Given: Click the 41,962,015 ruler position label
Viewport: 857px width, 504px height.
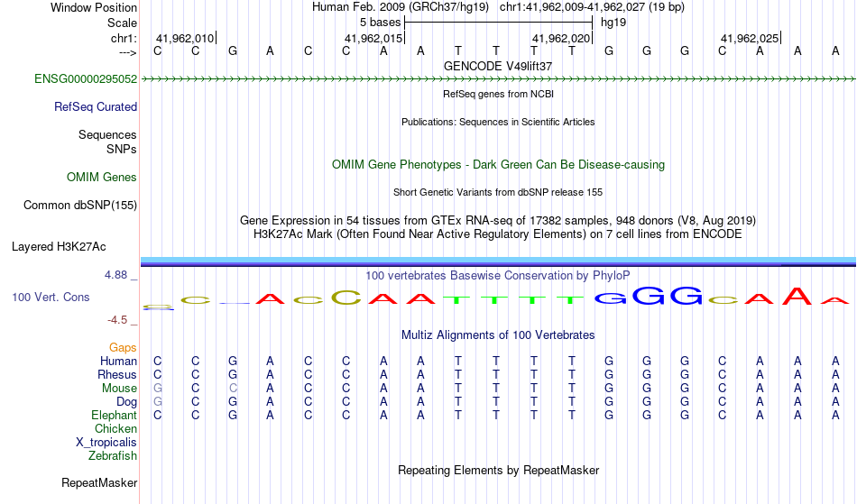Looking at the screenshot, I should (x=373, y=39).
